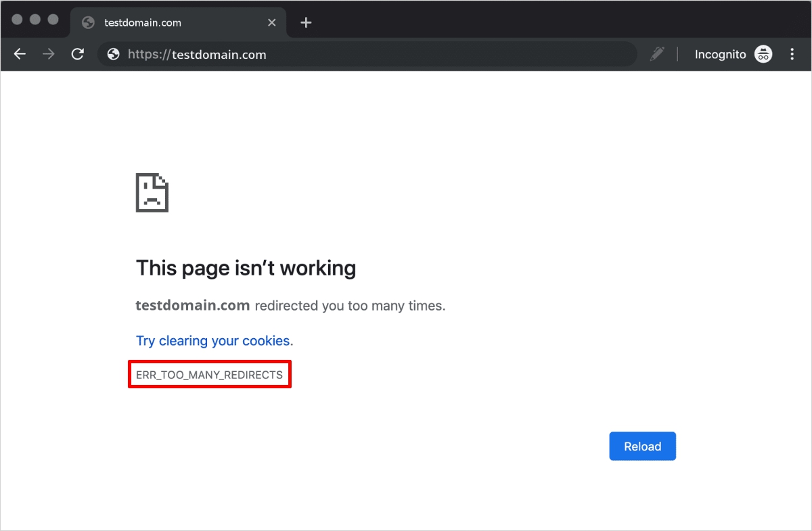This screenshot has height=531, width=812.
Task: Select the testdomain.com tab title
Action: tap(143, 22)
